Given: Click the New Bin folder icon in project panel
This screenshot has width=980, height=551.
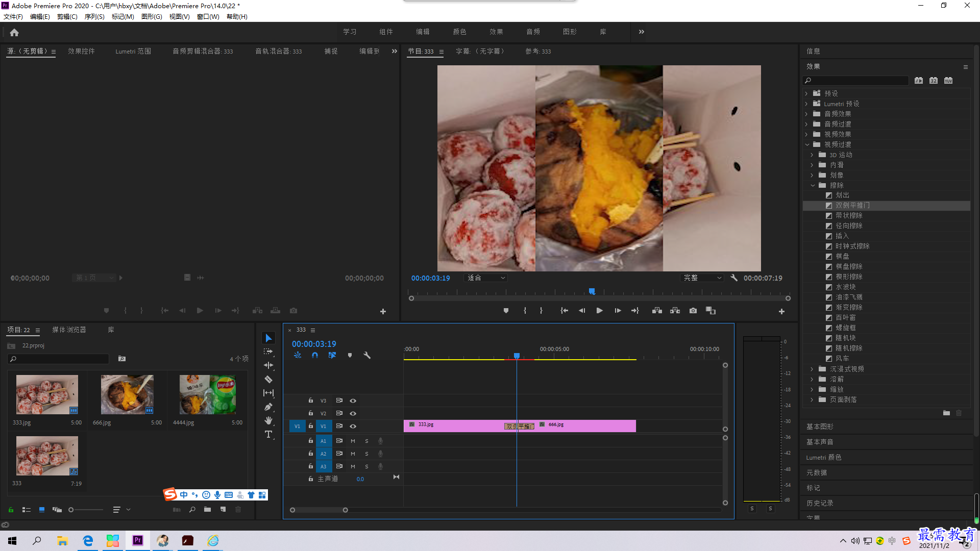Looking at the screenshot, I should [x=207, y=510].
